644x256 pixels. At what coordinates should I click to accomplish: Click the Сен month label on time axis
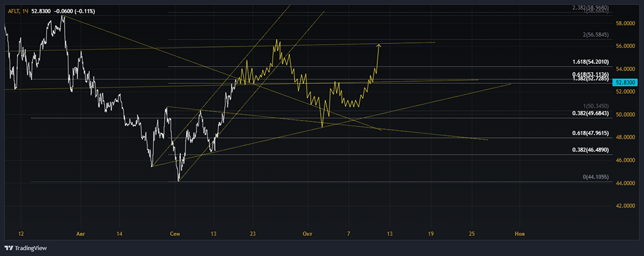click(175, 233)
